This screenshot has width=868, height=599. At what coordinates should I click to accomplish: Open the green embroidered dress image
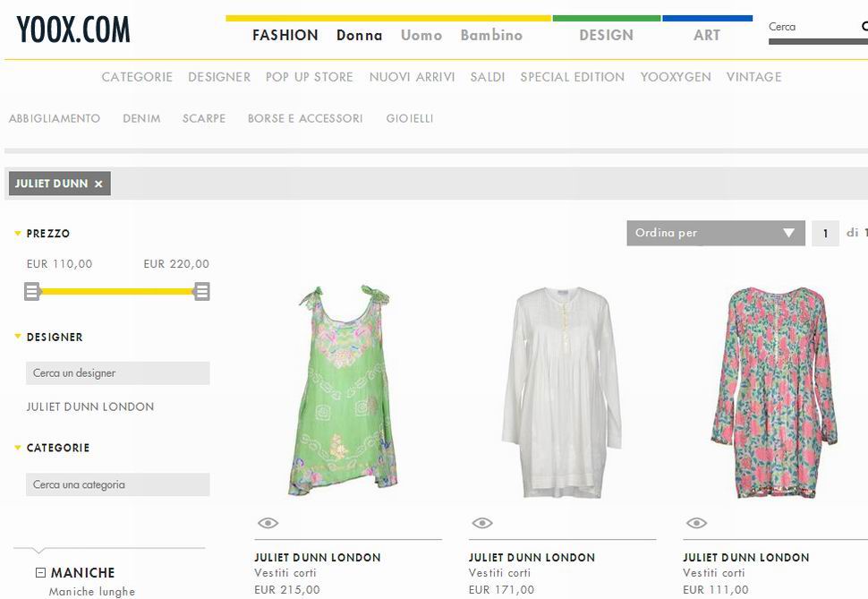click(344, 390)
